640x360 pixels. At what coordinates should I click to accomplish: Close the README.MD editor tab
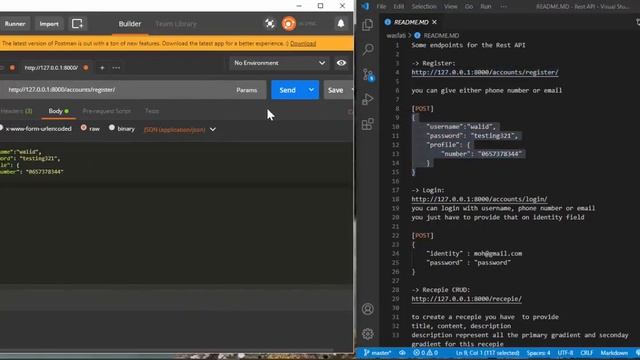click(x=434, y=22)
